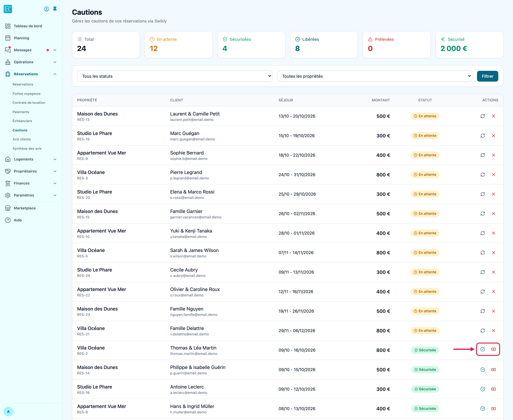
Task: Cancel the caution for Sarah & James Wilson
Action: click(493, 253)
